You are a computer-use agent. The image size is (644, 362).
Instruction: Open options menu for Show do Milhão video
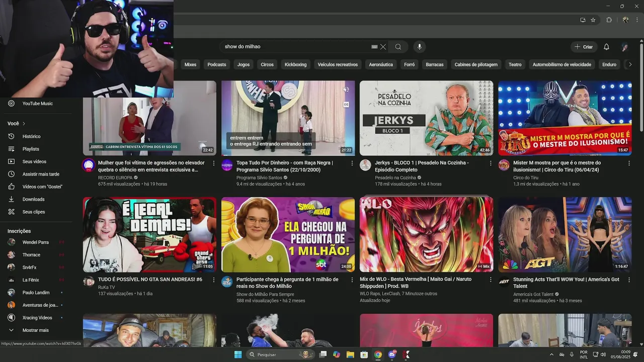coord(352,280)
